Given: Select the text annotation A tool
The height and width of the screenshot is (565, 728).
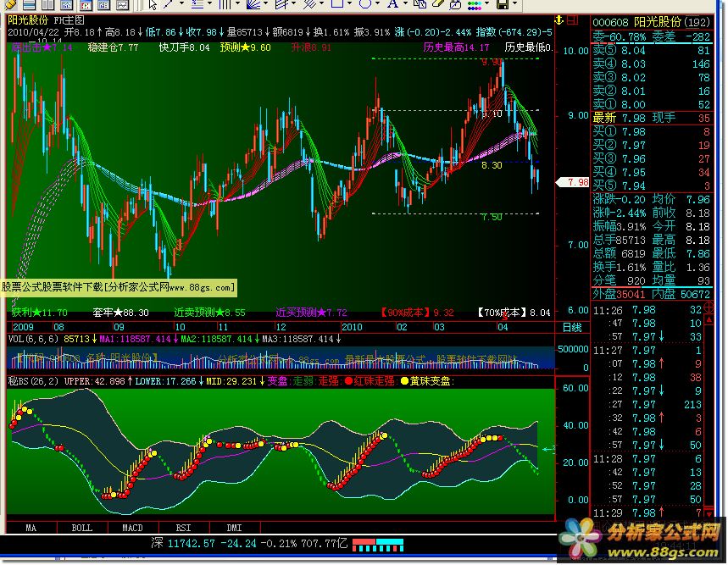Looking at the screenshot, I should [392, 4].
